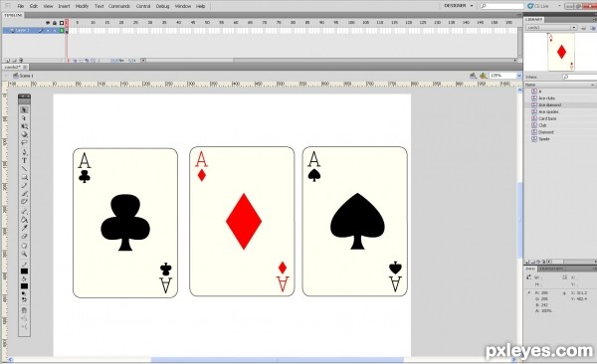Select the cards document tab
This screenshot has width=597, height=364.
(15, 67)
